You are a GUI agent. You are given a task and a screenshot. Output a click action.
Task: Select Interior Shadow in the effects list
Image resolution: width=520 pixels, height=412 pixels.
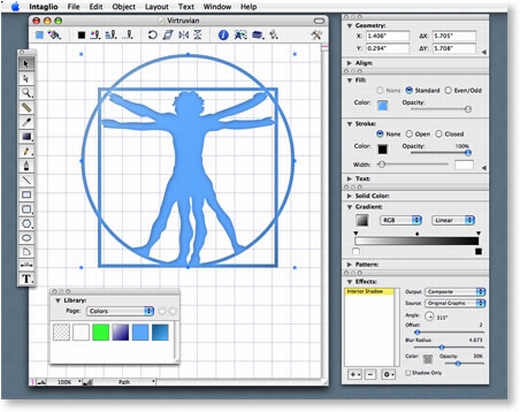pyautogui.click(x=369, y=292)
